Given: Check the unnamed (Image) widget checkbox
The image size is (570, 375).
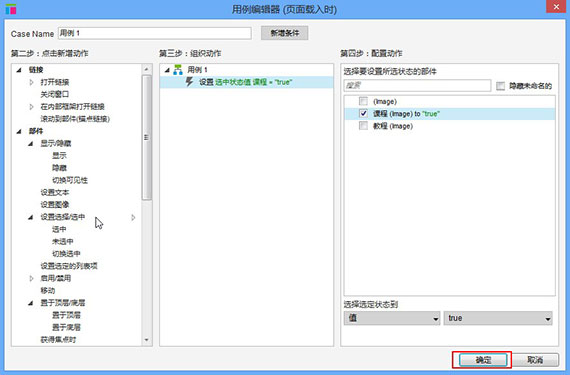Looking at the screenshot, I should pos(363,101).
